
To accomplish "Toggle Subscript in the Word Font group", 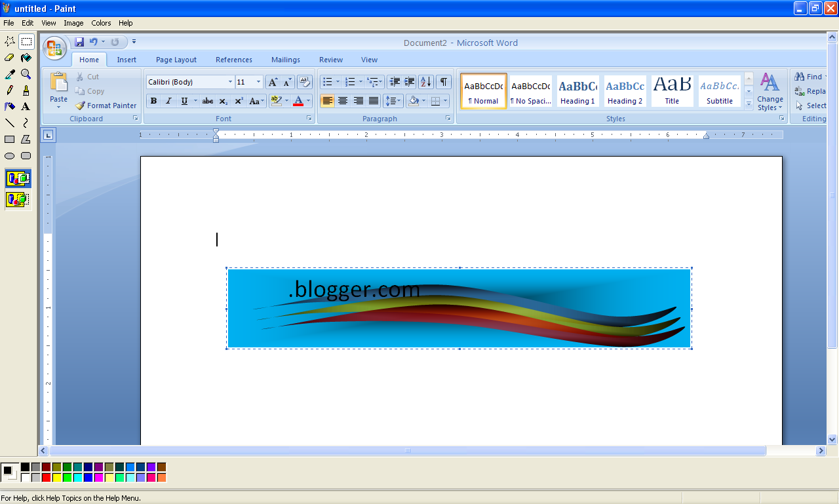I will pos(224,101).
